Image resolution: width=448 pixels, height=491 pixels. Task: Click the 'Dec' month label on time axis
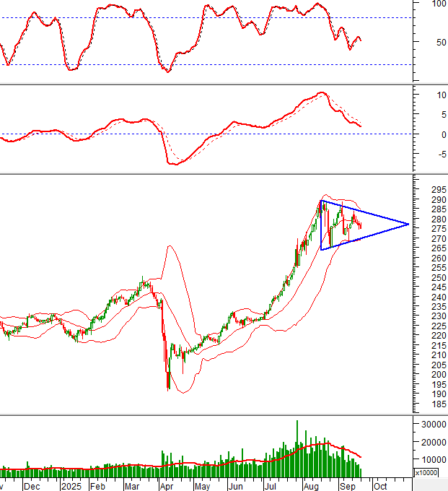coord(31,486)
